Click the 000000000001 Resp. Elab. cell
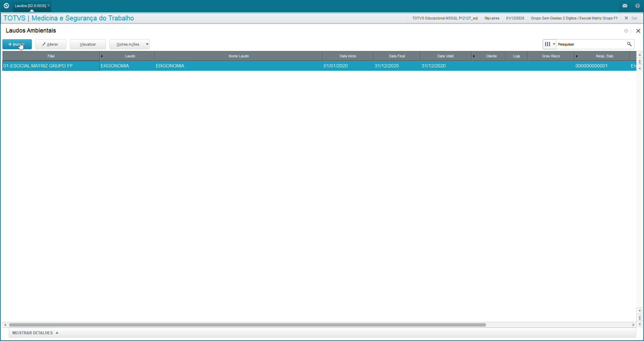This screenshot has width=644, height=341. coord(602,66)
